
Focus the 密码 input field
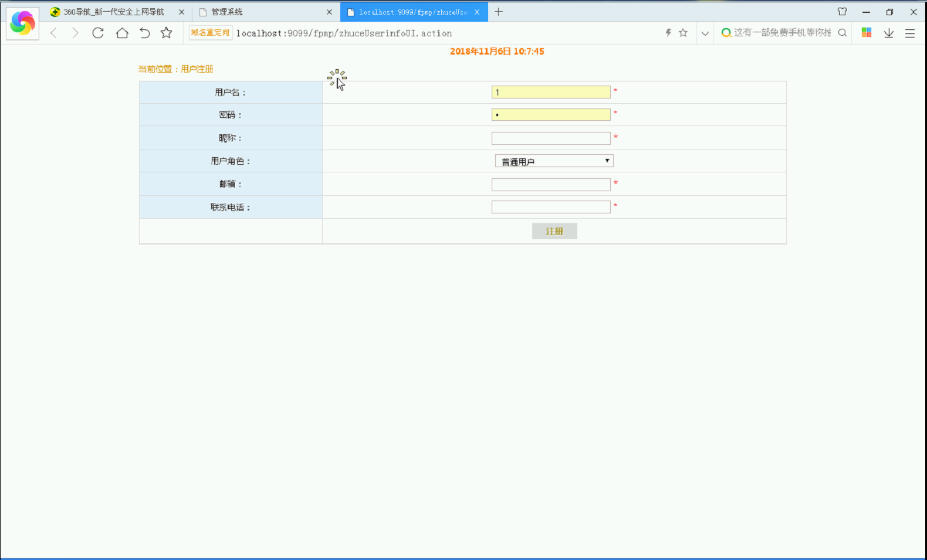(x=551, y=114)
